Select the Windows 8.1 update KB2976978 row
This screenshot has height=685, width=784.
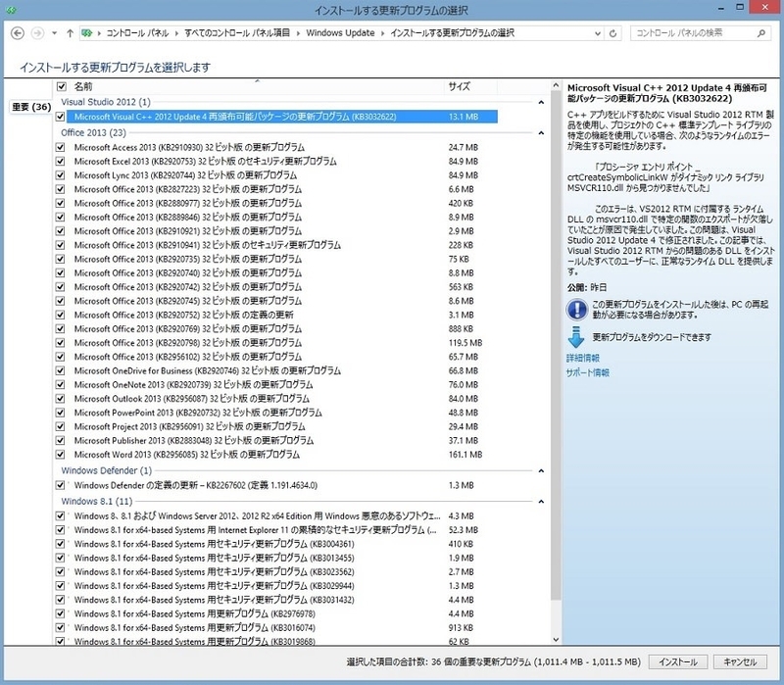tap(281, 614)
